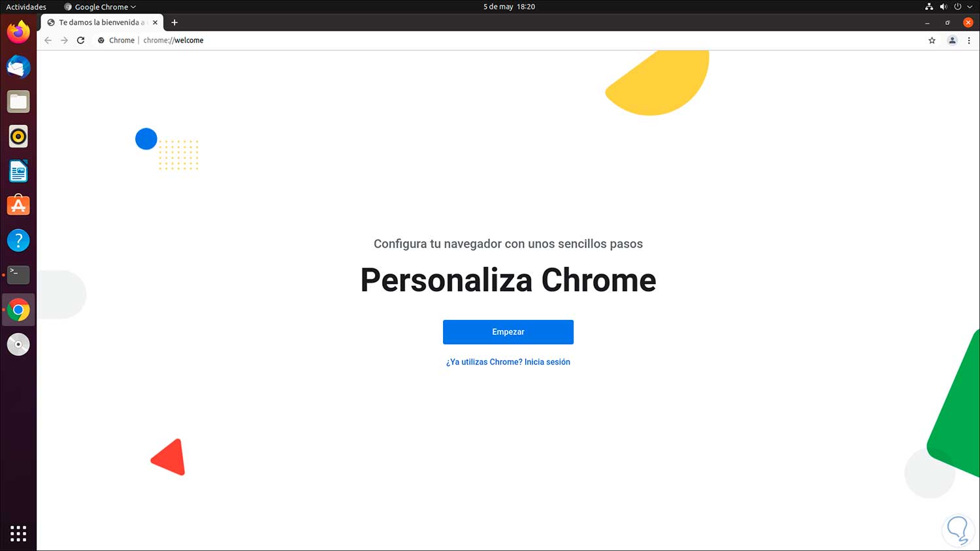Click the back navigation arrow
This screenshot has height=551, width=980.
[48, 40]
